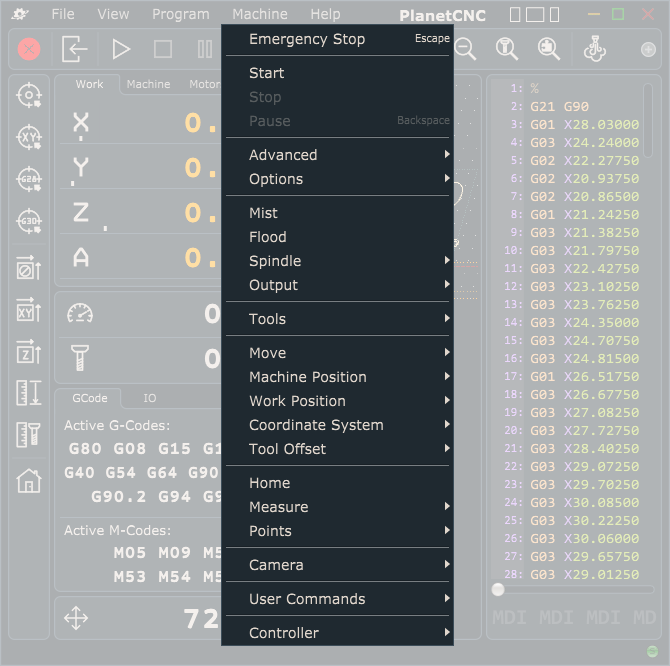Expand the Spindle submenu
670x666 pixels.
275,261
